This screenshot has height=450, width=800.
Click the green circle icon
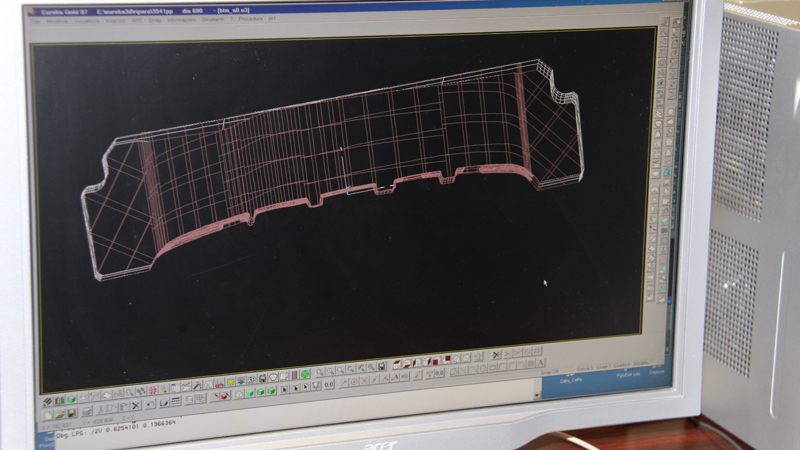click(x=305, y=374)
